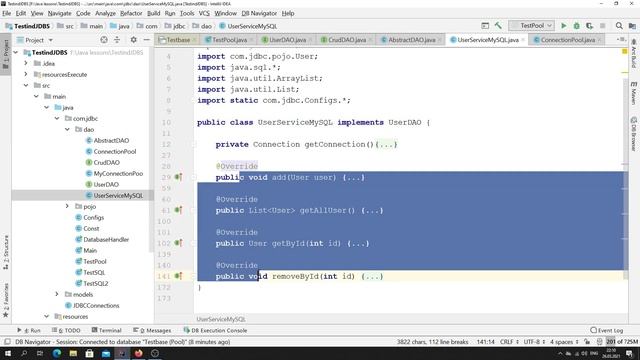
Task: Switch to UserDAO.java tab
Action: (287, 40)
